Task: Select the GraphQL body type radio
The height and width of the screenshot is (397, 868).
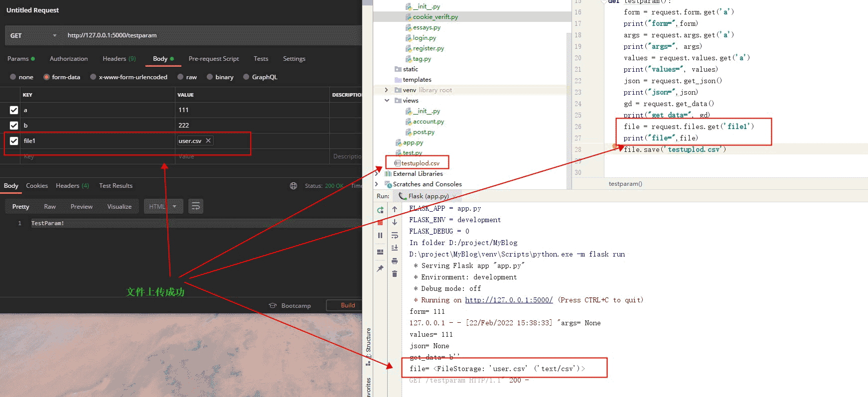Action: click(x=246, y=77)
